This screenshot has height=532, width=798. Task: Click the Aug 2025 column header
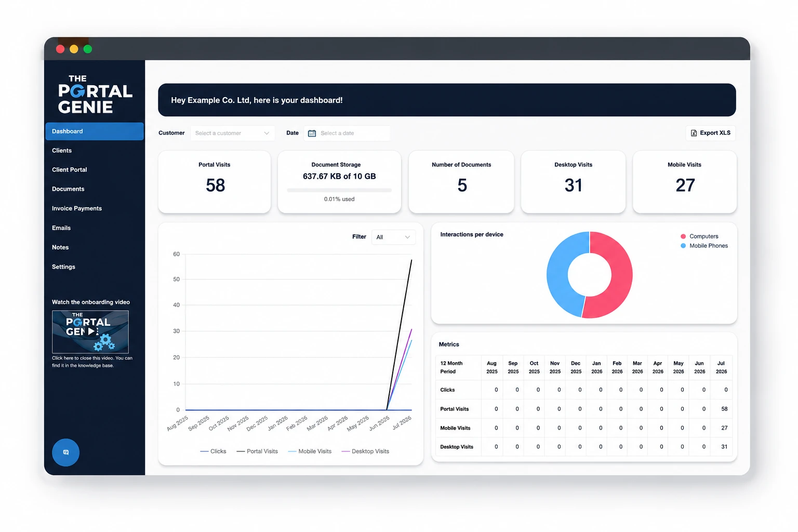(x=491, y=367)
